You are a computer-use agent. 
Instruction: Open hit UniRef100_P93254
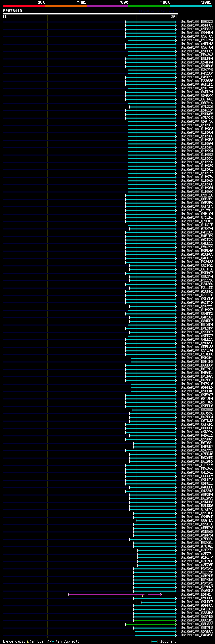point(197,40)
